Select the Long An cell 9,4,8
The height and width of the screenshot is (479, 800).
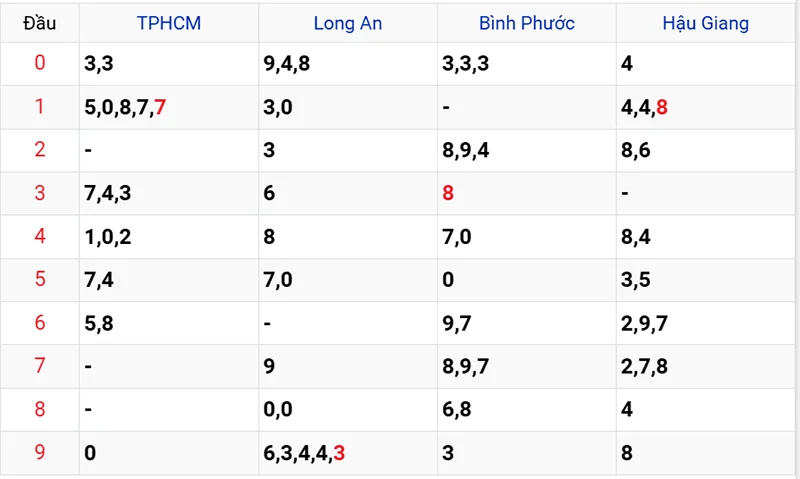[x=286, y=64]
